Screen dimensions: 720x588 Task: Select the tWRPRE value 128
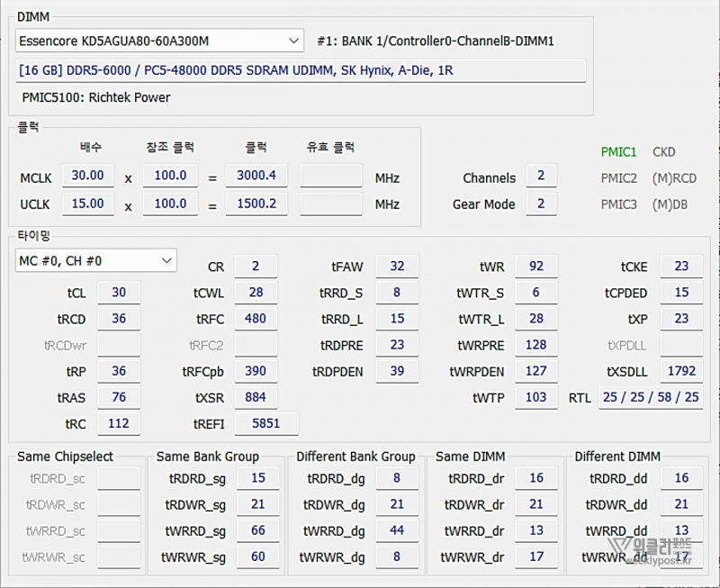click(536, 345)
